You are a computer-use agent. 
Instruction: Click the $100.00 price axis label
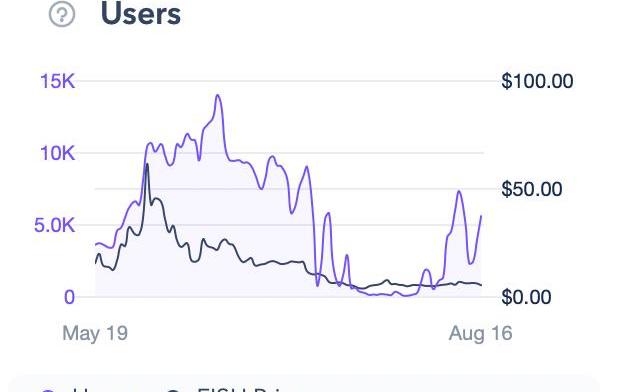coord(537,81)
